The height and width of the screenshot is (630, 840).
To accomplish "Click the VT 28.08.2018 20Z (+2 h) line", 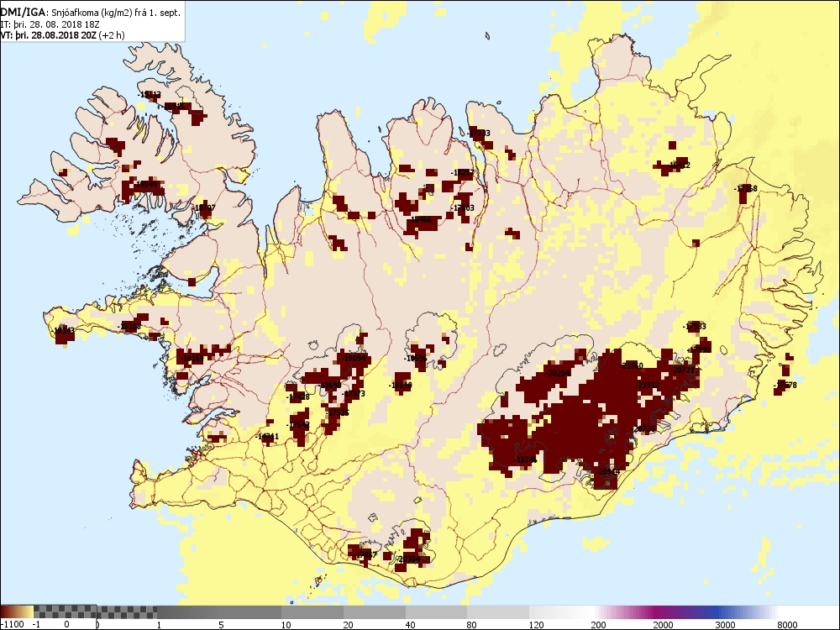I will point(63,35).
